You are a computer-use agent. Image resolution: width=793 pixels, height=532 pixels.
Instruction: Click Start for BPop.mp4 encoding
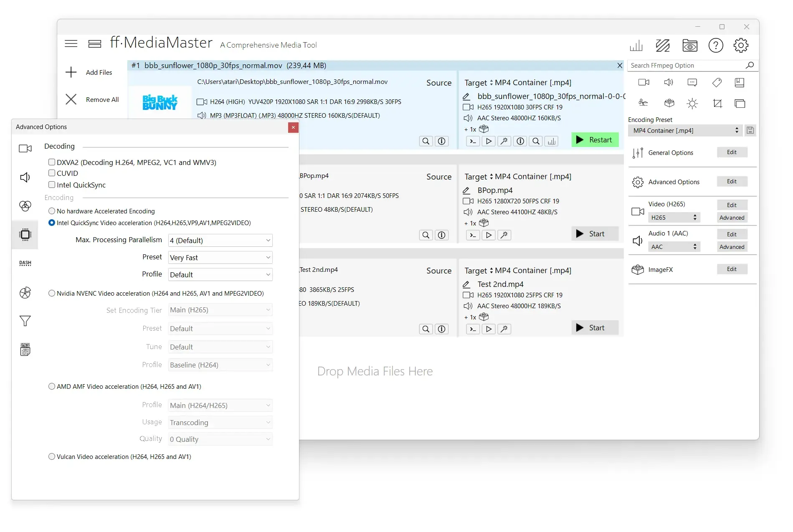(x=595, y=234)
